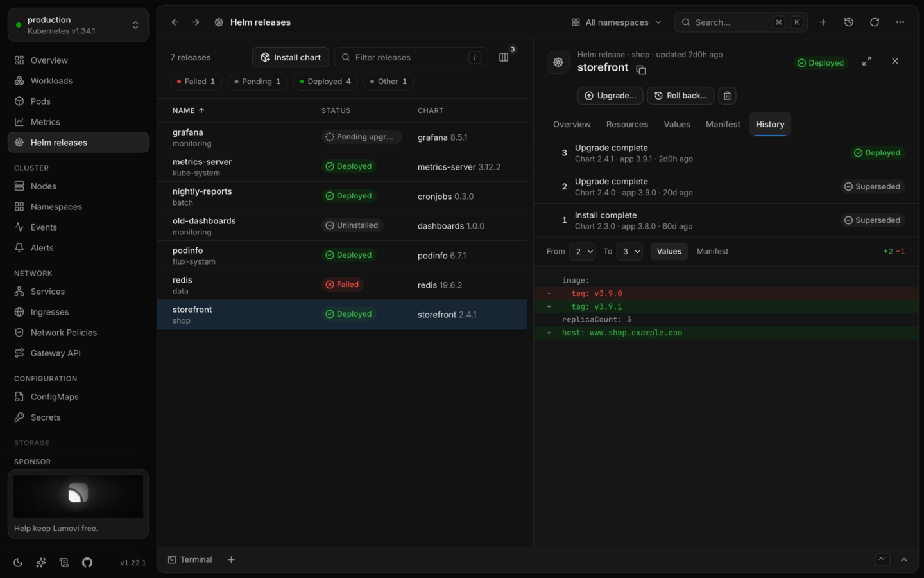
Task: Open the From revision dropdown
Action: click(582, 251)
